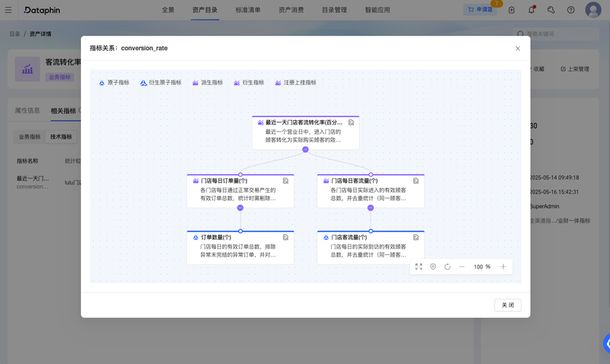Click the 关闭 button

click(x=508, y=305)
